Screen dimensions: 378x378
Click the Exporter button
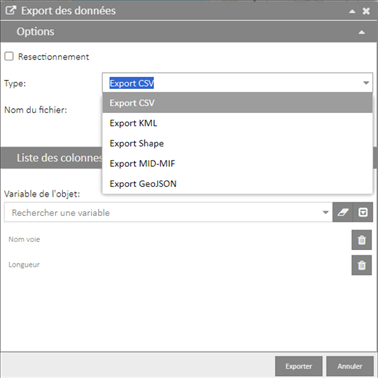(299, 366)
